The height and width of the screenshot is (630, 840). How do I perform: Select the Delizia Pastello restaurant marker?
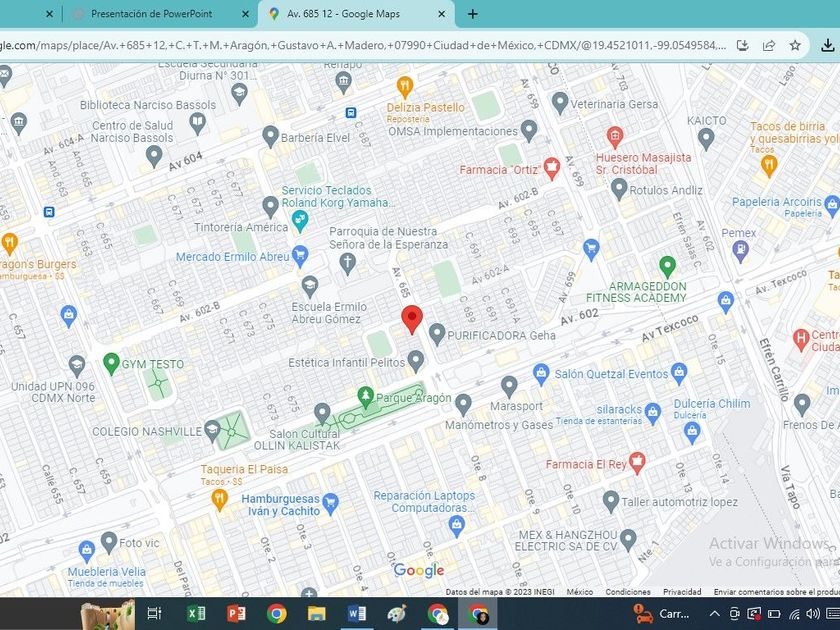(x=405, y=86)
